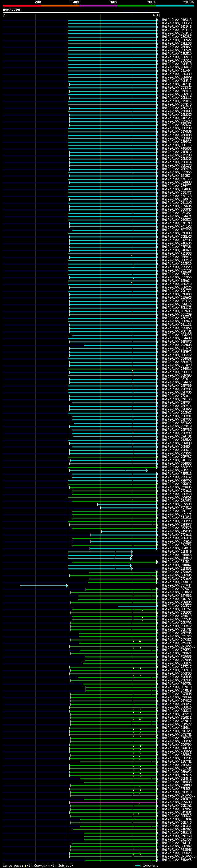Viewport: 197px width, 868px height.
Task: Click the orange ~40% identity legend bar
Action: pyautogui.click(x=60, y=6)
